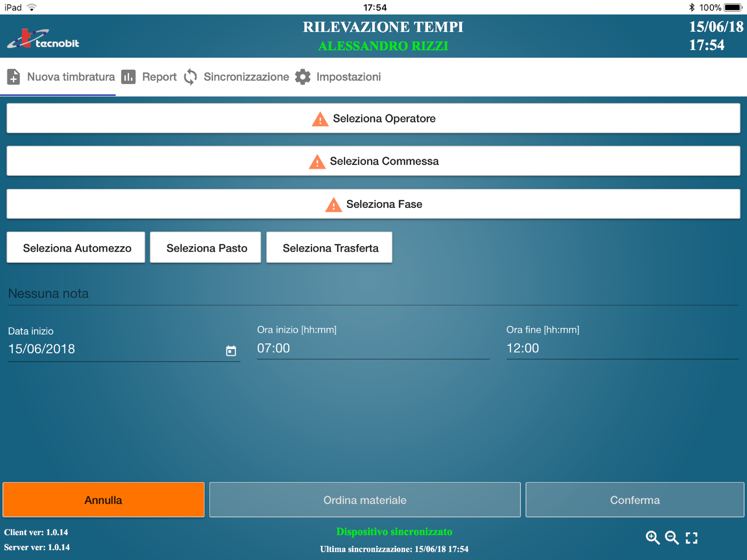Click the RILEVAZIONE TEMPI title
The height and width of the screenshot is (560, 747).
pos(383,27)
